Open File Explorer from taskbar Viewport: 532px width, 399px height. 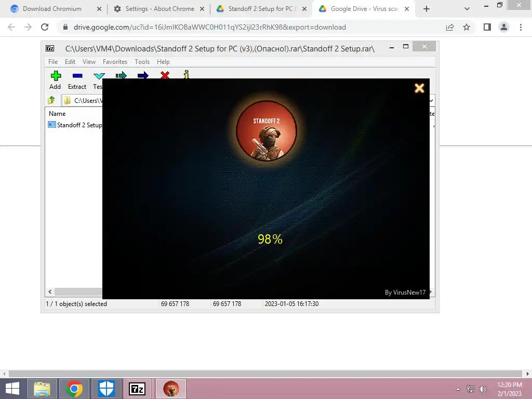pos(42,389)
